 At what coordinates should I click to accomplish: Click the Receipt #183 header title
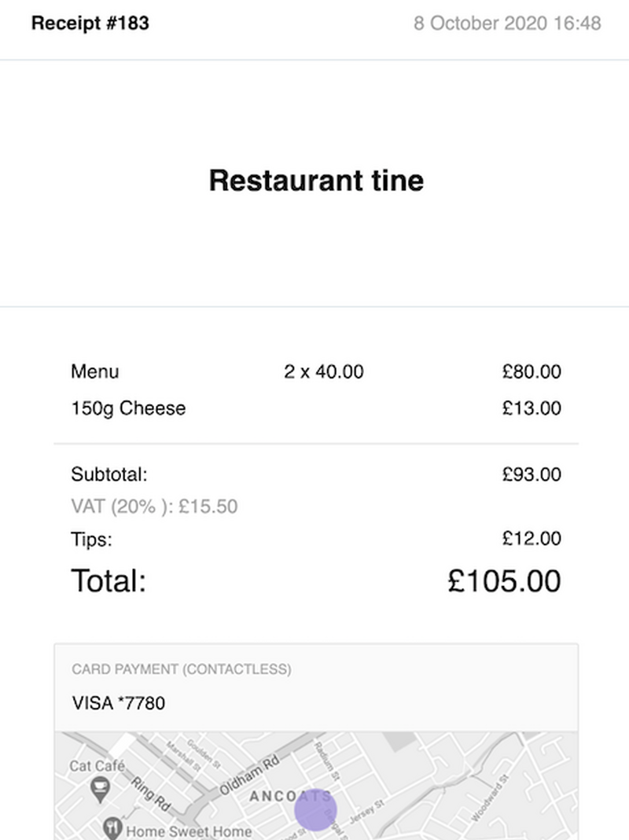click(90, 23)
